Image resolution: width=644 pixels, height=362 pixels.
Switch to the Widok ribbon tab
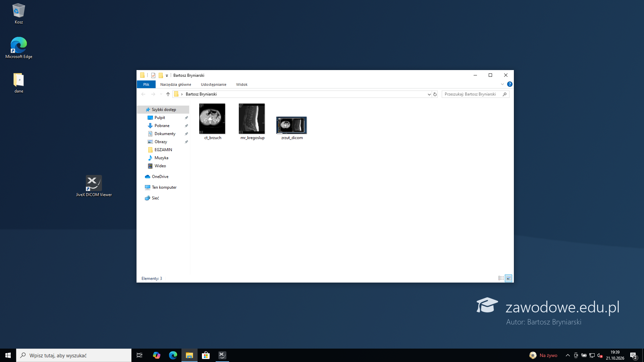(242, 84)
